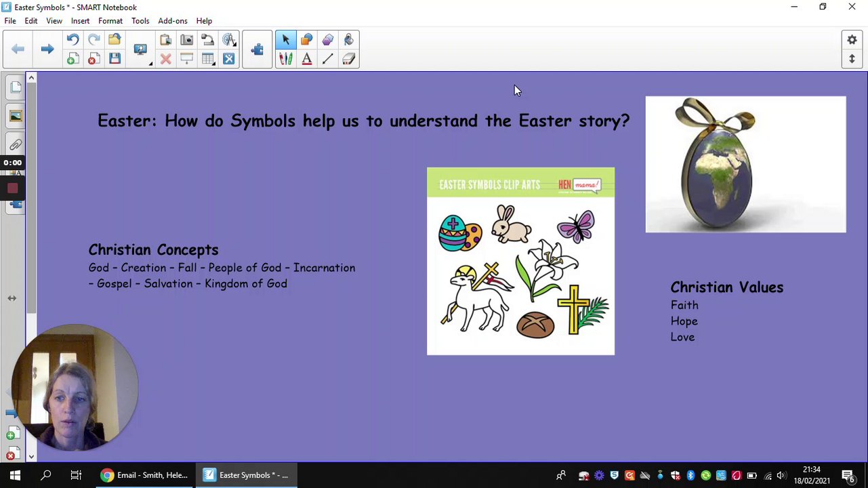The height and width of the screenshot is (488, 868).
Task: Click the word Hope
Action: 684,321
